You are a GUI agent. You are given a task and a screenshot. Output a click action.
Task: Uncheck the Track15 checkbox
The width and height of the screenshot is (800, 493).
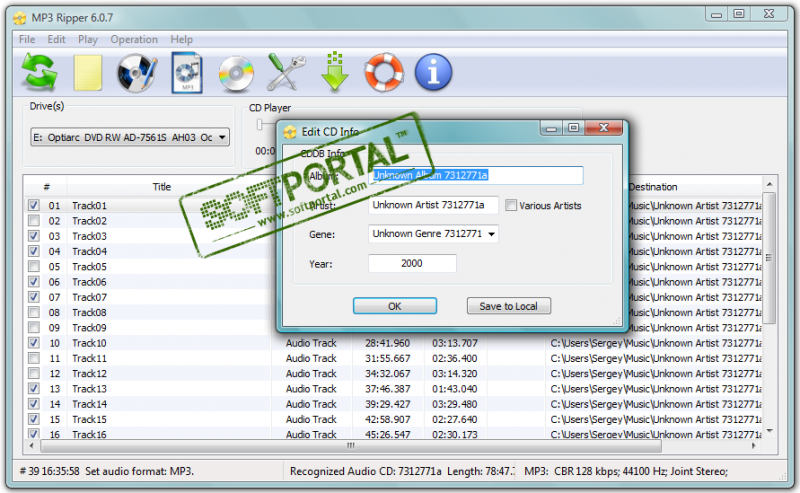point(34,419)
